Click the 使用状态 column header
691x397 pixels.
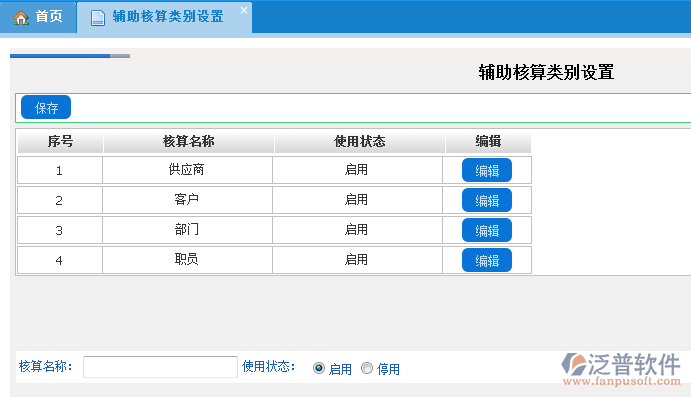click(360, 141)
